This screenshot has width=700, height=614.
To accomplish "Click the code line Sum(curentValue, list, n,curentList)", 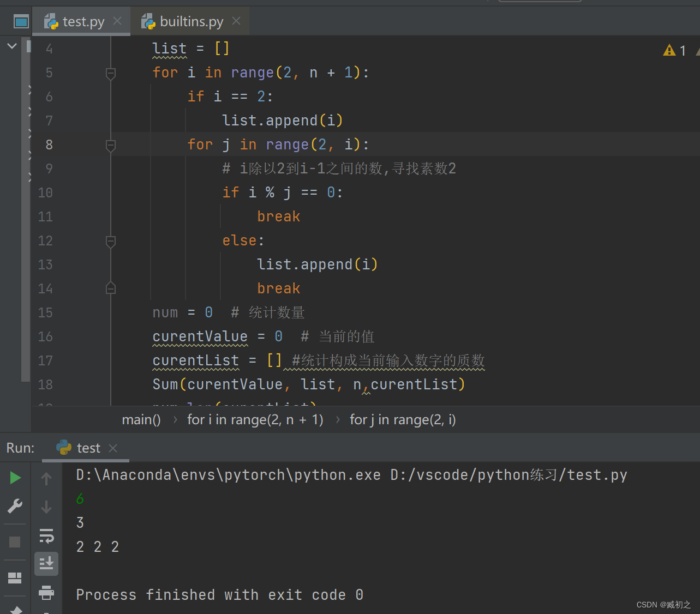I will pyautogui.click(x=309, y=384).
